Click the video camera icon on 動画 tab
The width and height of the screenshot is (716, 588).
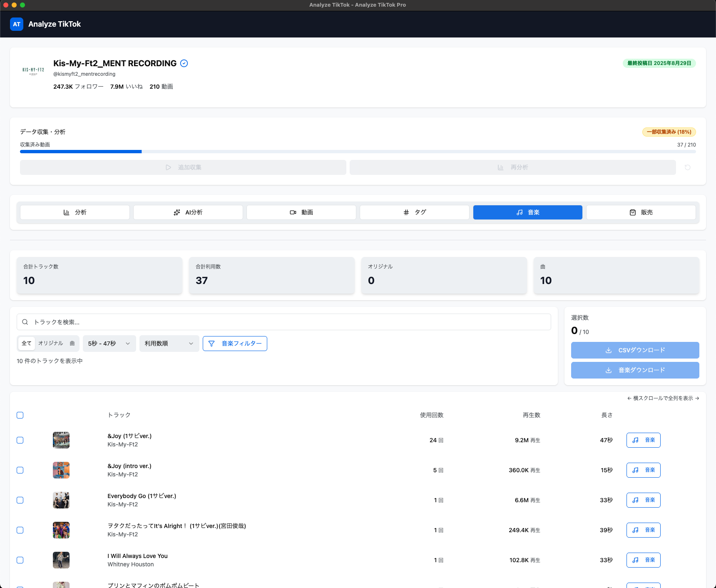[293, 212]
